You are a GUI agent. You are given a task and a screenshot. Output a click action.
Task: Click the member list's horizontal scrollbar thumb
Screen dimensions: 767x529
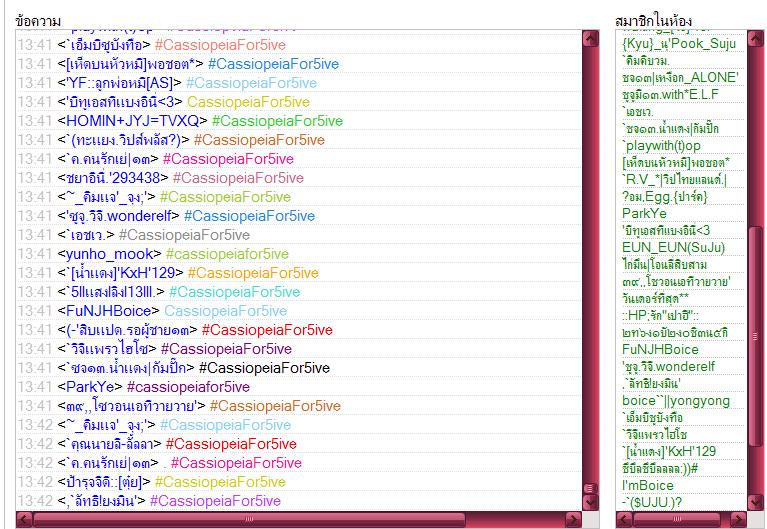click(677, 520)
